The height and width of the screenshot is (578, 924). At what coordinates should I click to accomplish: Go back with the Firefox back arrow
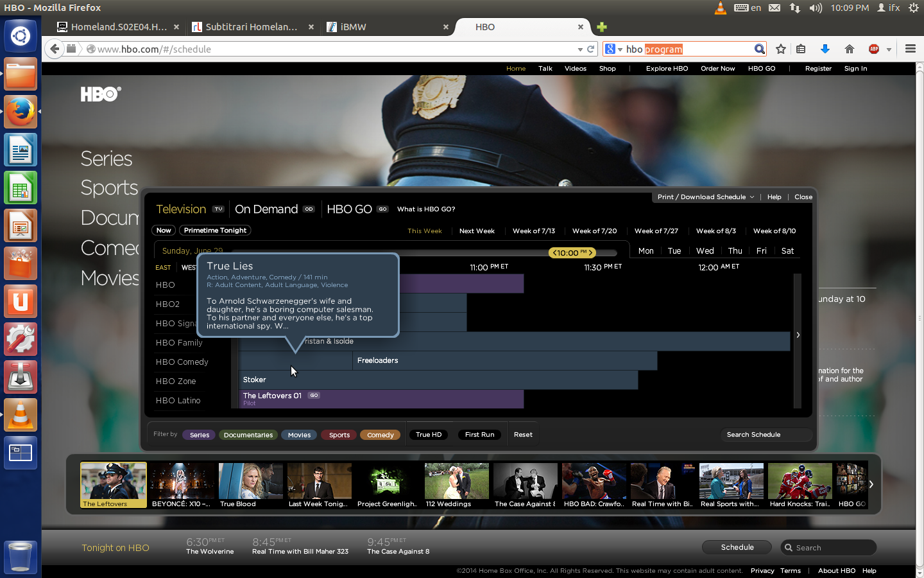pyautogui.click(x=55, y=49)
